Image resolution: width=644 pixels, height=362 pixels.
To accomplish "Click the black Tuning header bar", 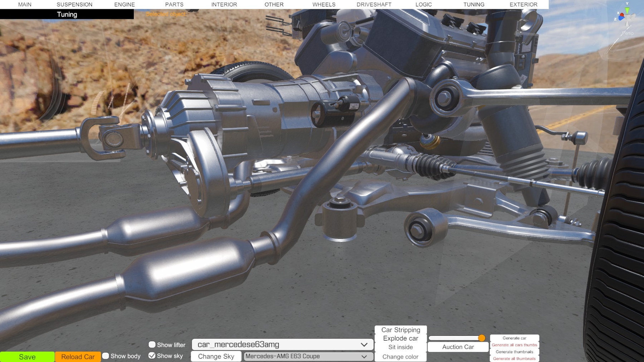I will click(67, 14).
